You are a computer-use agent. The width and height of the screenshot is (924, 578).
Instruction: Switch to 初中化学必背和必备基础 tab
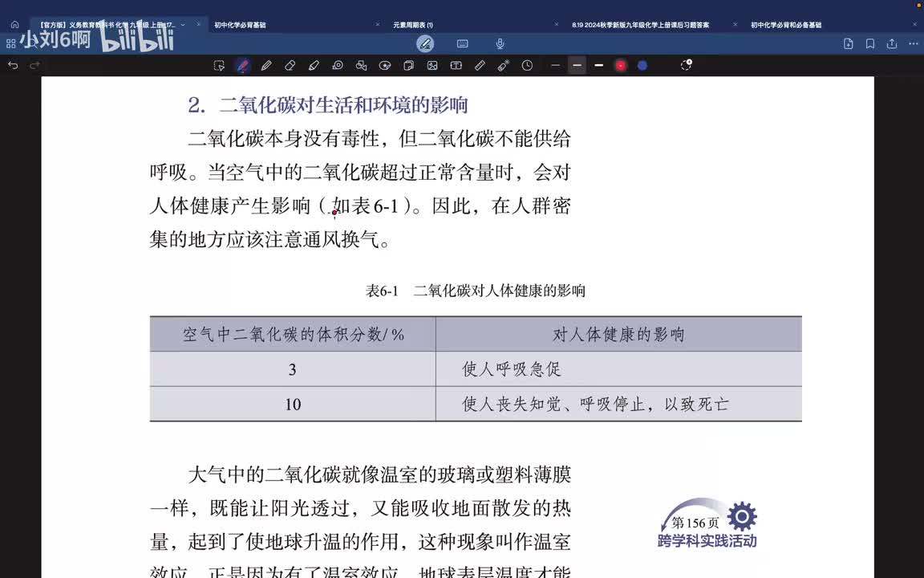[x=786, y=25]
